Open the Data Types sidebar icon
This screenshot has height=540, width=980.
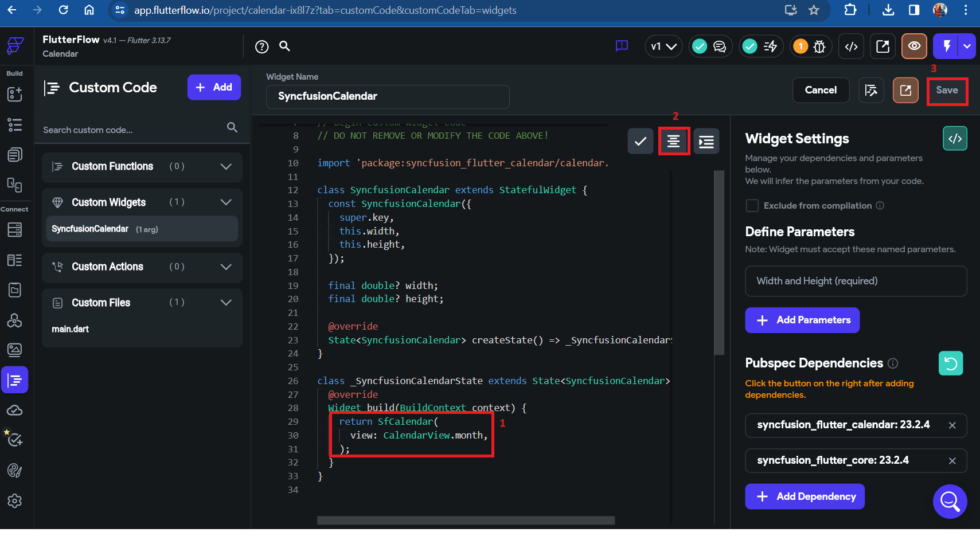[14, 260]
